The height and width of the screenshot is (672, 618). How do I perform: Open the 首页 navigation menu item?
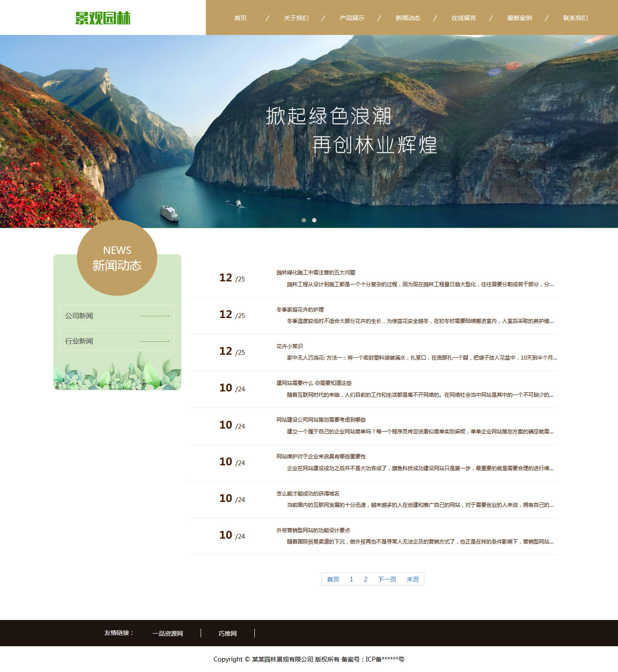240,18
